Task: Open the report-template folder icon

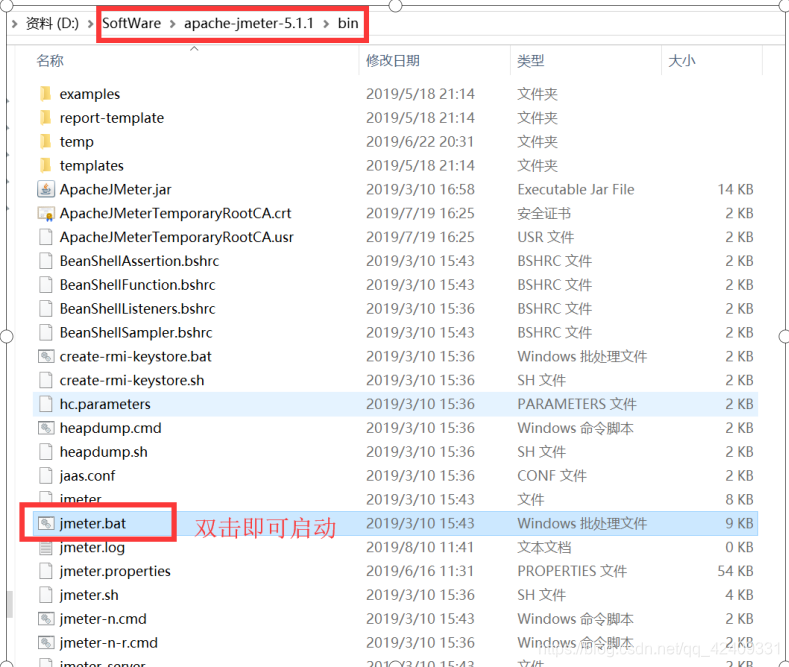Action: (45, 118)
